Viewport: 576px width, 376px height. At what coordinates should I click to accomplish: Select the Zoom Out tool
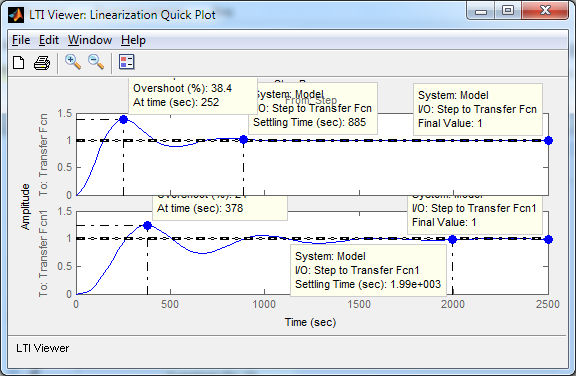pyautogui.click(x=96, y=62)
